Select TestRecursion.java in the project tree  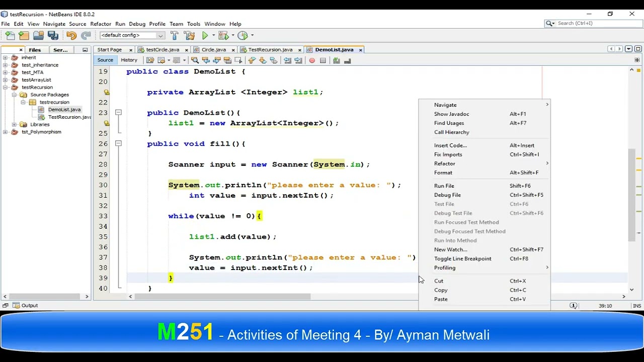click(x=69, y=117)
